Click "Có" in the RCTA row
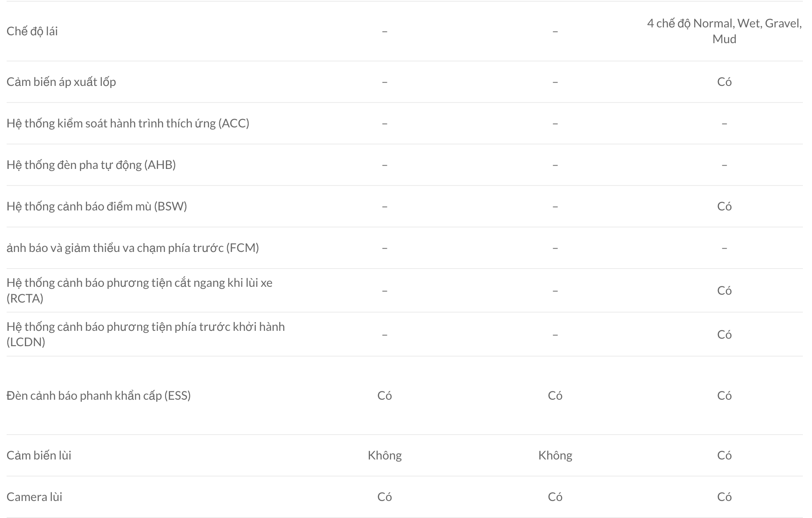The image size is (812, 518). (x=724, y=291)
